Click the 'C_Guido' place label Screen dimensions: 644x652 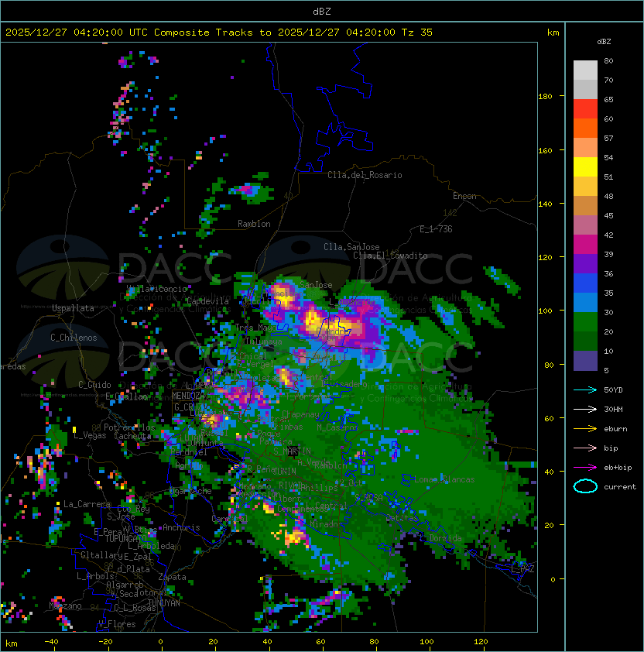pos(94,385)
